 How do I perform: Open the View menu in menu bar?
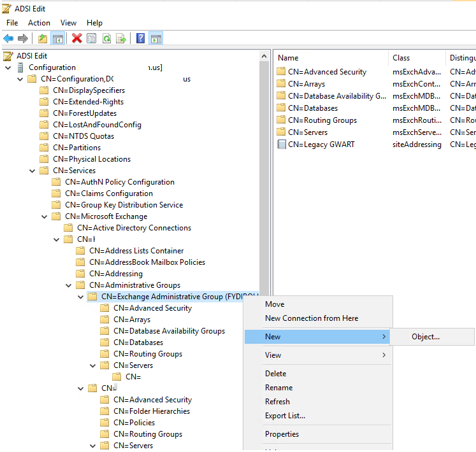click(68, 23)
